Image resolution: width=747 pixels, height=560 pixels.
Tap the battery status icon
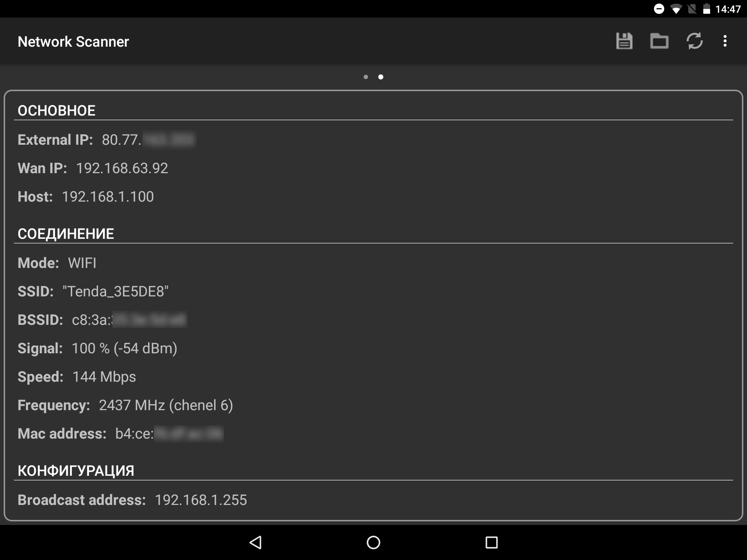pos(707,9)
